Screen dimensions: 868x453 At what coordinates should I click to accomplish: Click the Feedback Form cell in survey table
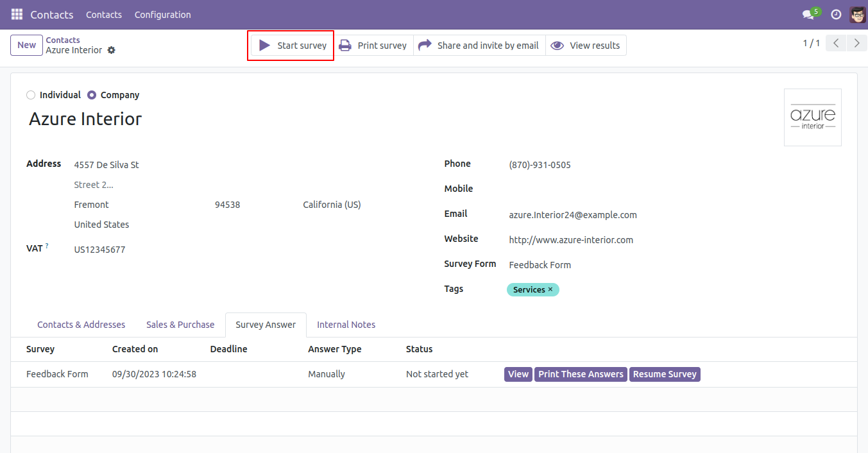tap(57, 374)
